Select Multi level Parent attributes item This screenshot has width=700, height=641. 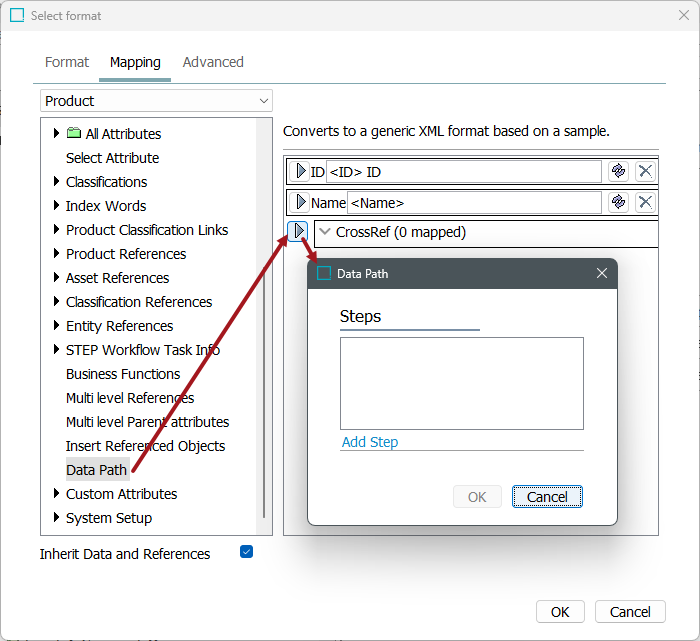tap(147, 422)
